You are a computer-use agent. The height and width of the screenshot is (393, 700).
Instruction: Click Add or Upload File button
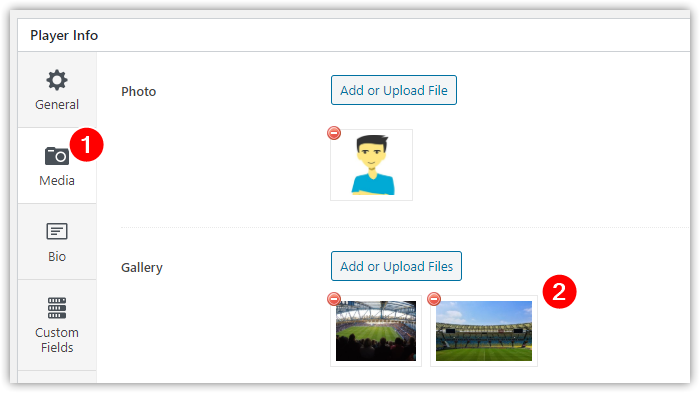click(x=394, y=90)
